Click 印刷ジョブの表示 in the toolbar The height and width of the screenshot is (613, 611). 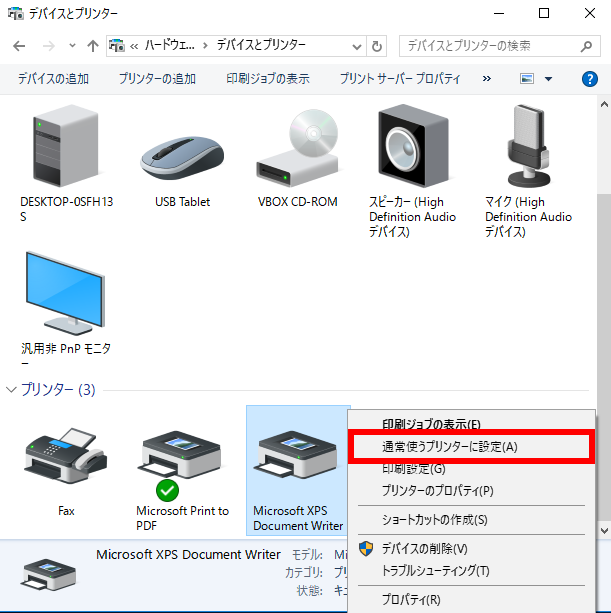pos(268,79)
